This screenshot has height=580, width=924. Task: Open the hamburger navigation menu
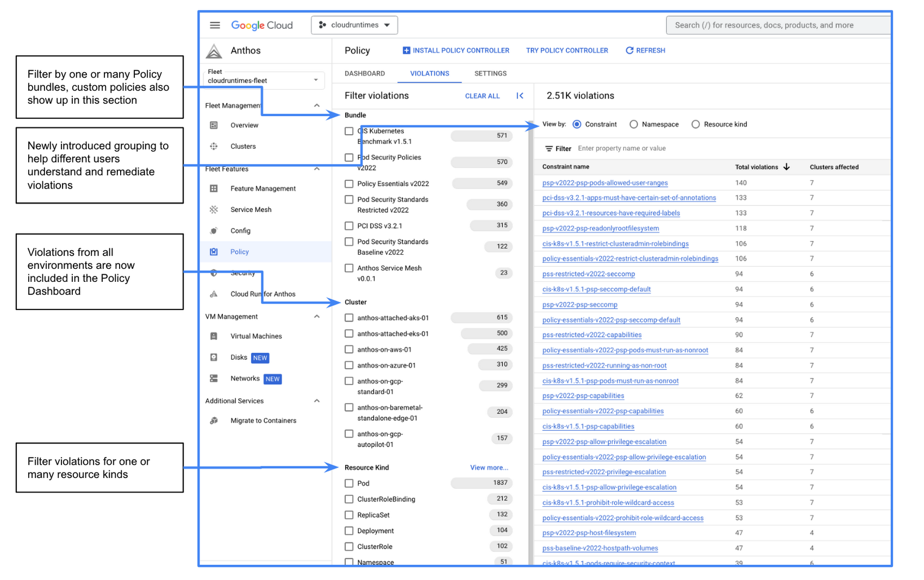(x=215, y=25)
